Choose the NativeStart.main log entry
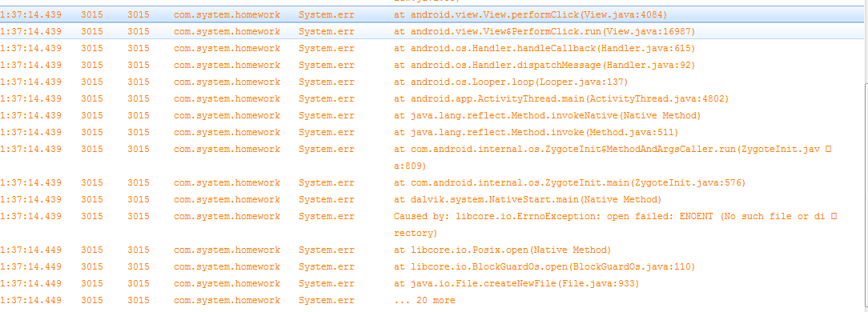868x312 pixels. click(432, 199)
